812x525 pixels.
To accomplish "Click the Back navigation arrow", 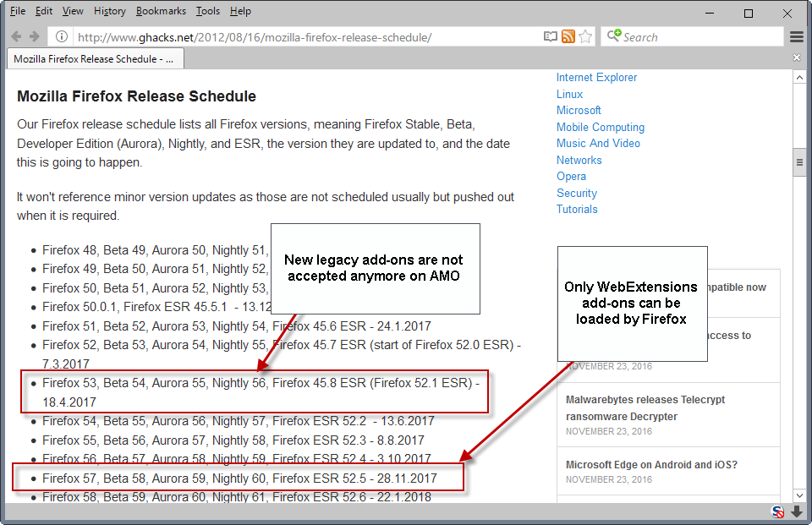I will [x=16, y=36].
